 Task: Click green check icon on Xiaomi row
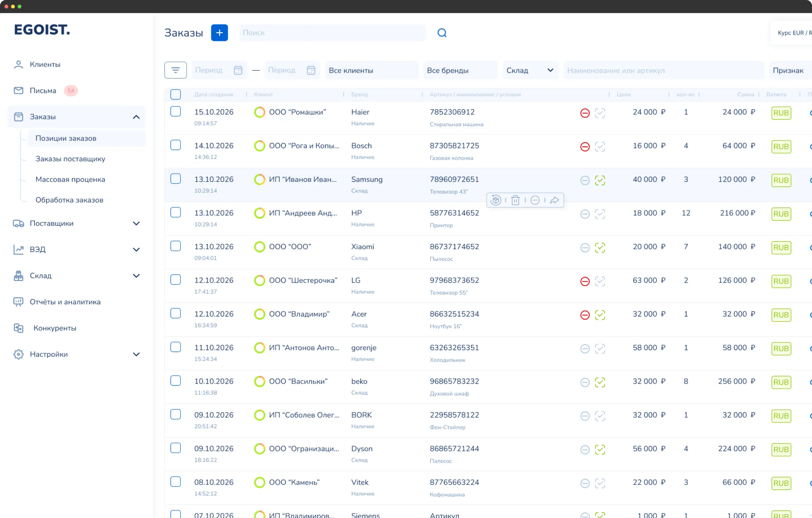click(x=600, y=248)
